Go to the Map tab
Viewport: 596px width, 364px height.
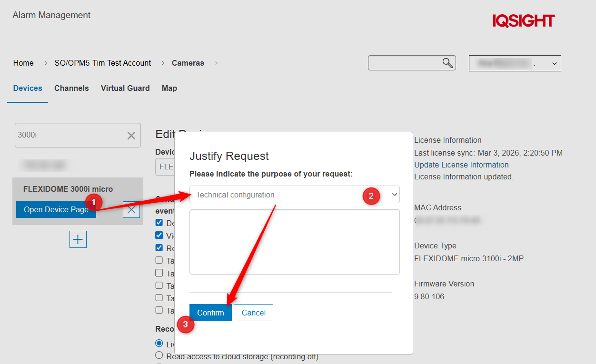pos(169,88)
